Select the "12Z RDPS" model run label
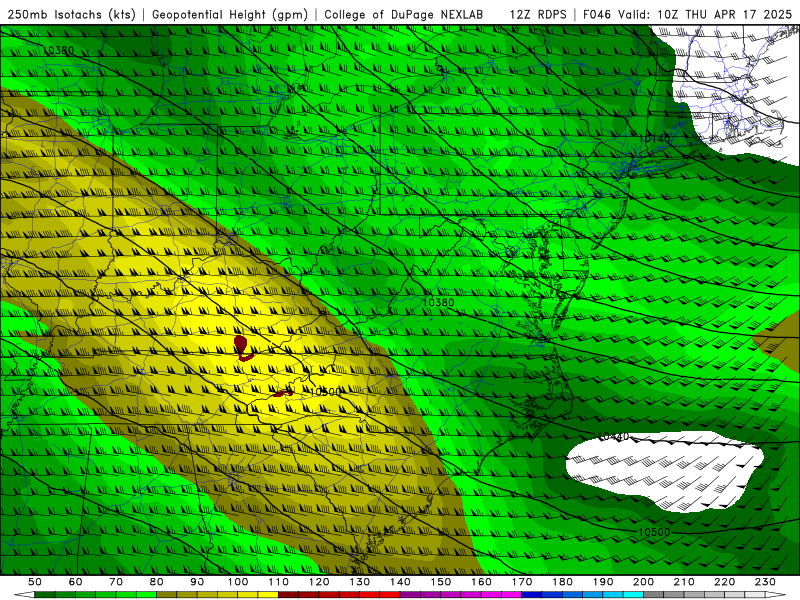Image resolution: width=800 pixels, height=600 pixels. pyautogui.click(x=538, y=15)
